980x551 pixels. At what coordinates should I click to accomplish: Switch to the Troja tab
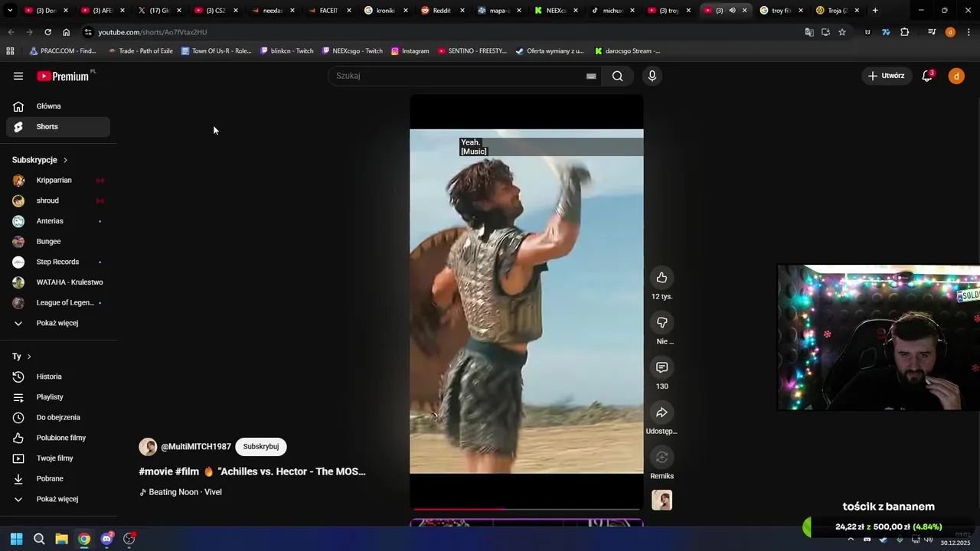tap(836, 11)
